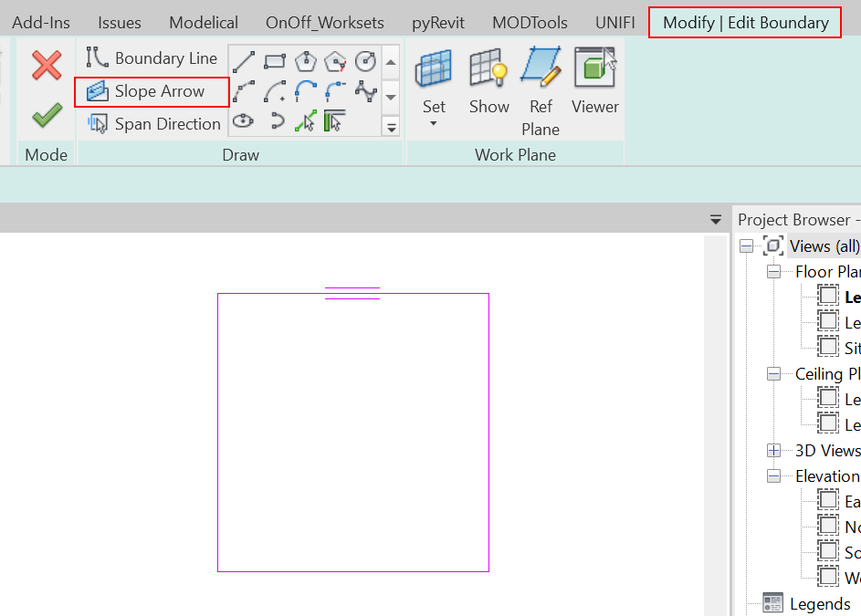Switch to the Issues ribbon tab
Viewport: 861px width, 616px height.
pyautogui.click(x=120, y=23)
